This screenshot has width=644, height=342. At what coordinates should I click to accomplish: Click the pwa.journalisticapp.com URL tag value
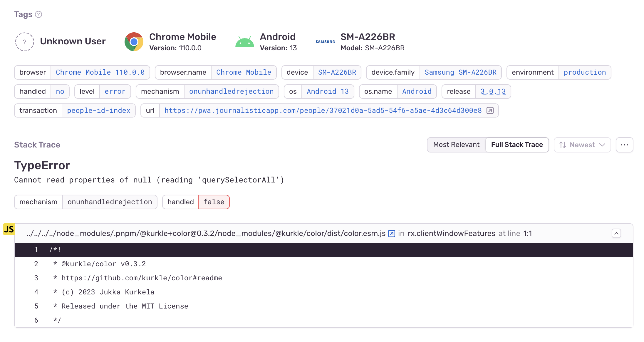(323, 110)
